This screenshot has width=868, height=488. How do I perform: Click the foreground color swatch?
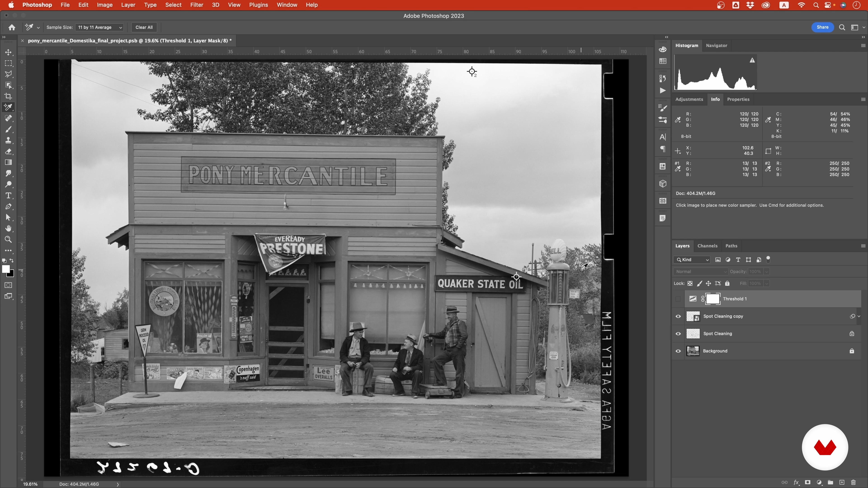(x=5, y=269)
